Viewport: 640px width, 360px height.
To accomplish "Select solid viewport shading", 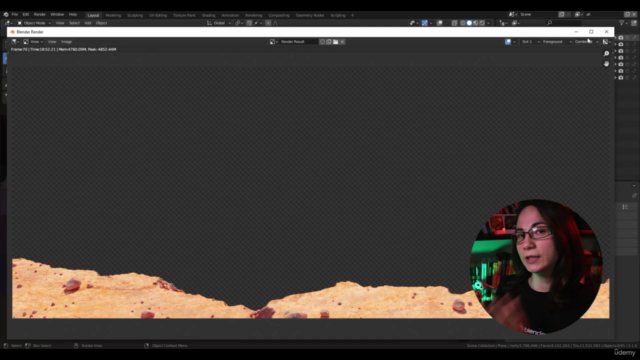I will pos(469,23).
